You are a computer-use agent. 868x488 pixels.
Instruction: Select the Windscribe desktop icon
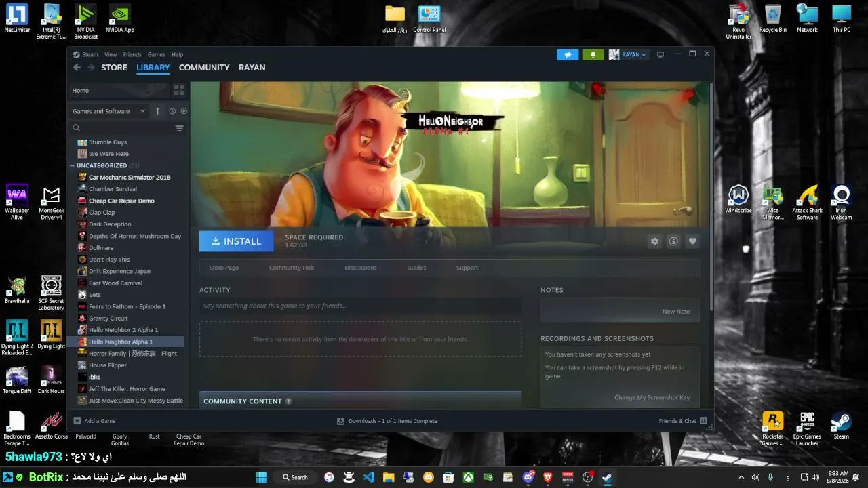pyautogui.click(x=738, y=199)
